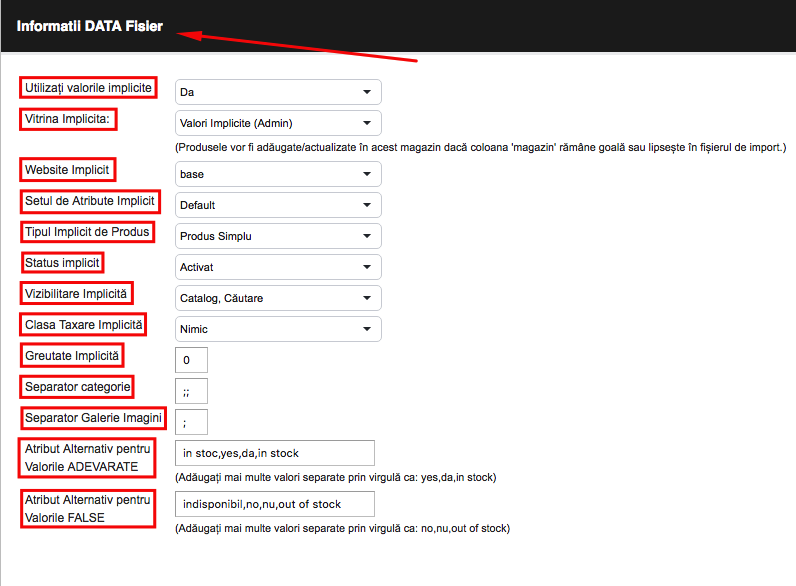Image resolution: width=796 pixels, height=586 pixels.
Task: Click the Website Implicit label
Action: click(67, 170)
